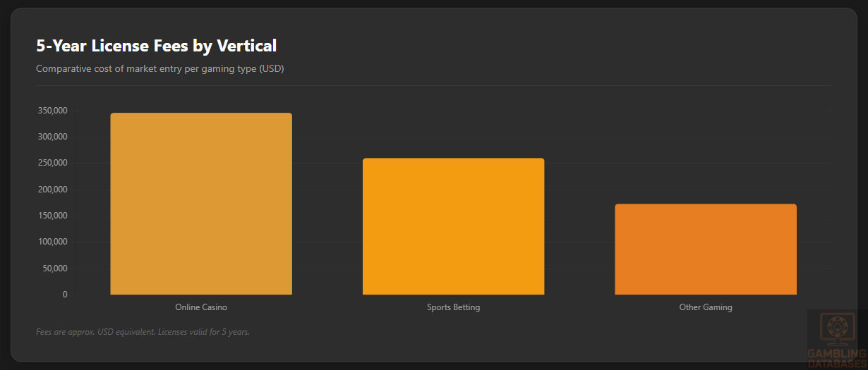Select the Sports Betting bar
Viewport: 868px width, 370px height.
(453, 226)
